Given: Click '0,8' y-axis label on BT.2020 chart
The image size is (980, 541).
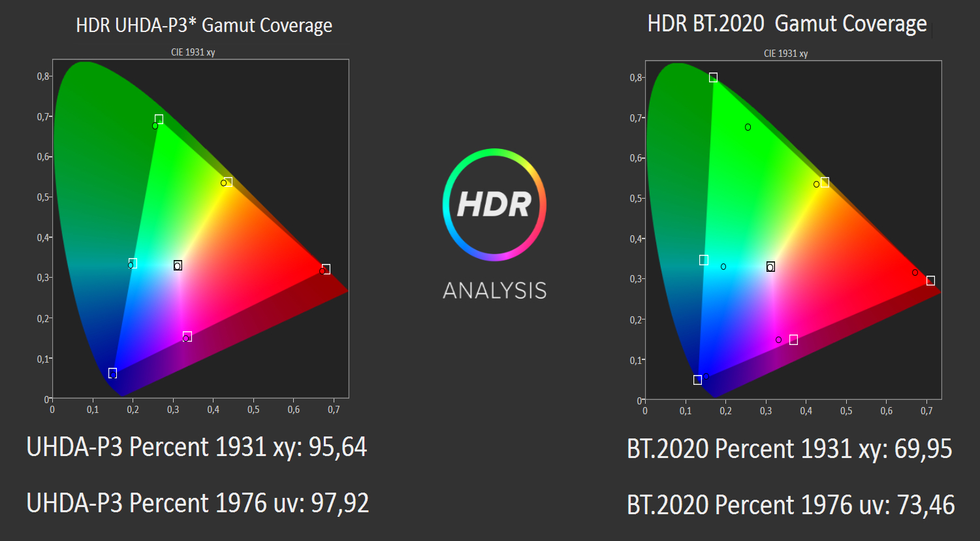Looking at the screenshot, I should click(x=635, y=78).
